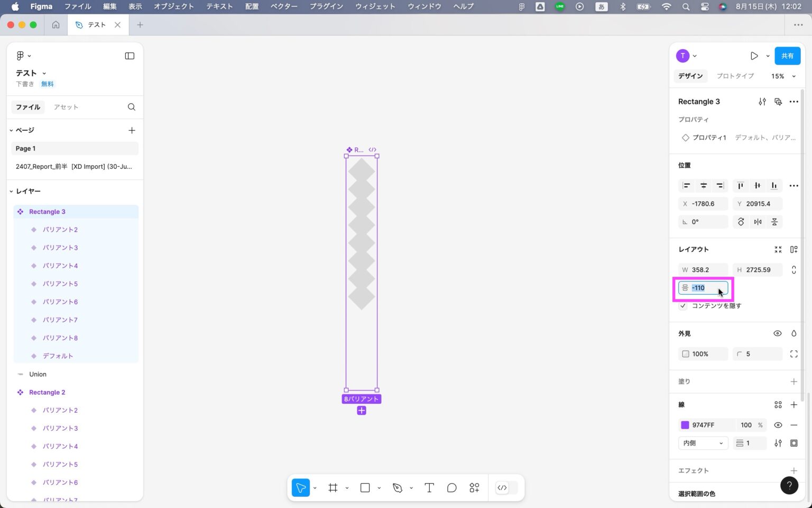Image resolution: width=812 pixels, height=508 pixels.
Task: Open the remove auto layout icon
Action: 778,249
